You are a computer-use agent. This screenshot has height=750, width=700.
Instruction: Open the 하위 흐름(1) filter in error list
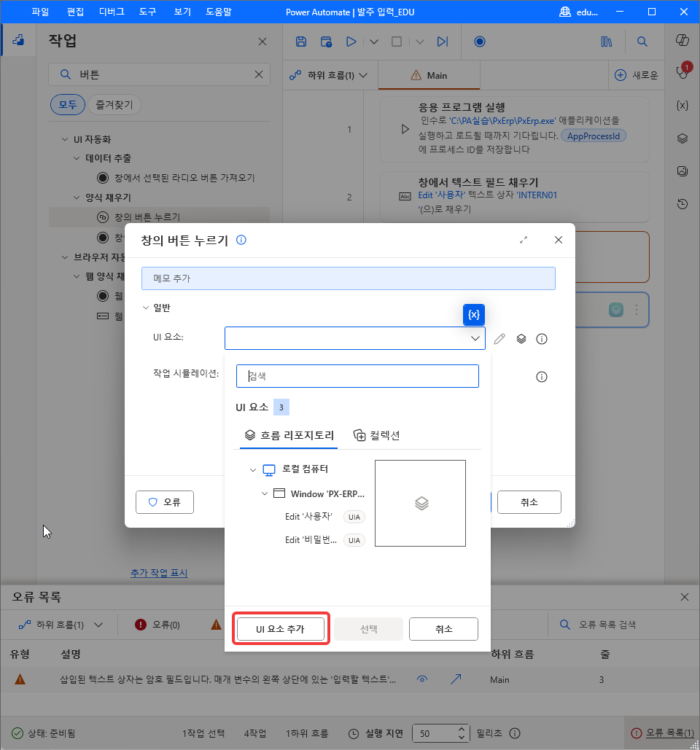pyautogui.click(x=61, y=625)
